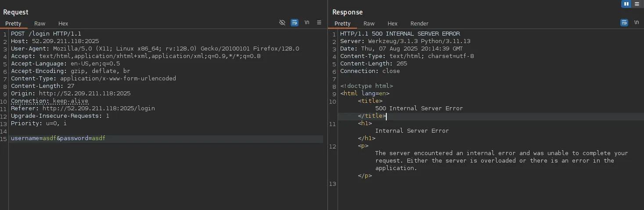Click the Content-Type form-urlencoded request header
The height and width of the screenshot is (210, 644).
point(93,79)
